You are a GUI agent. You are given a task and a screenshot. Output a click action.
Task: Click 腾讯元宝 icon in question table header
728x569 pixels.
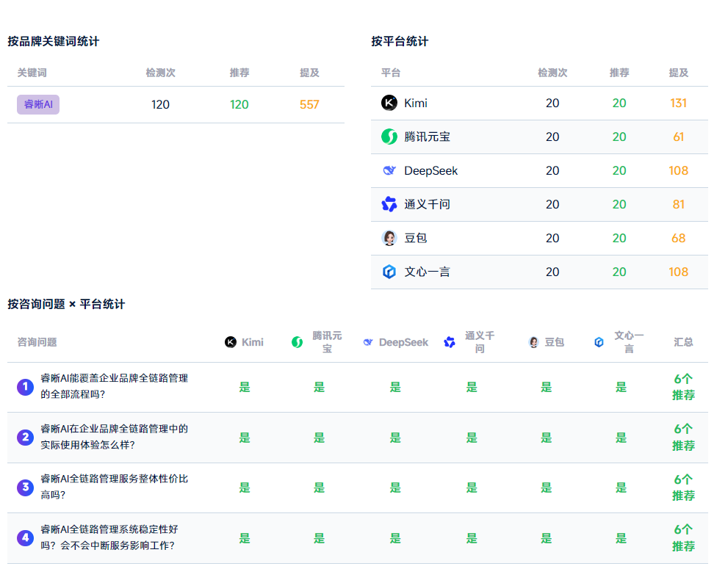297,342
